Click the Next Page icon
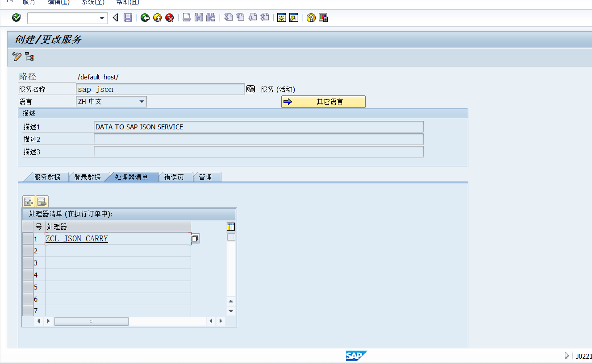 coord(253,18)
